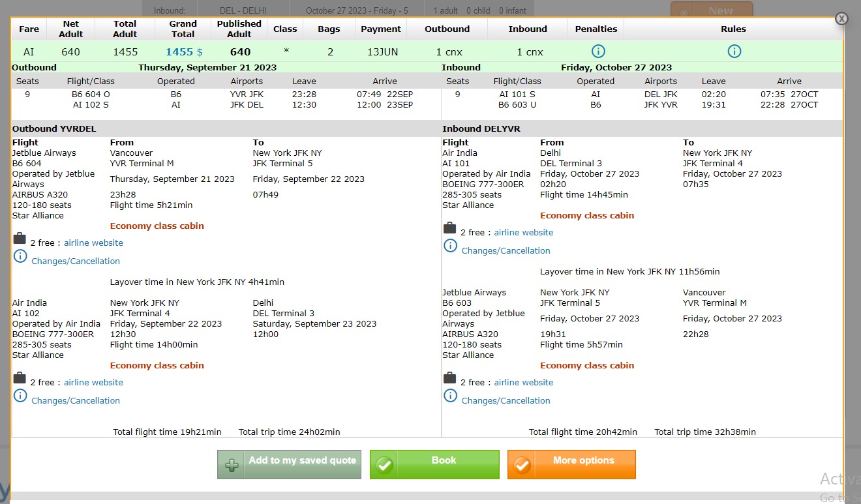Click the Grand Total 1455 $ amount
This screenshot has width=861, height=504.
(183, 52)
